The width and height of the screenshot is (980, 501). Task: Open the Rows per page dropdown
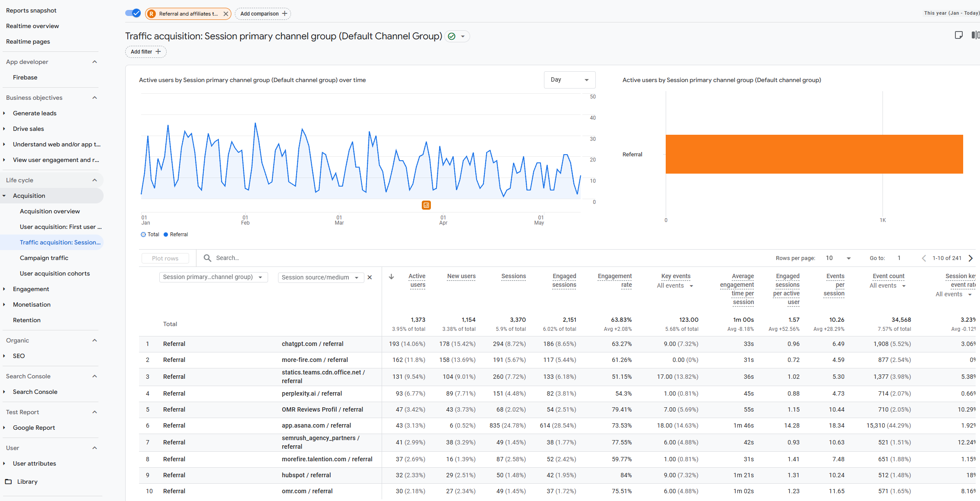tap(838, 258)
